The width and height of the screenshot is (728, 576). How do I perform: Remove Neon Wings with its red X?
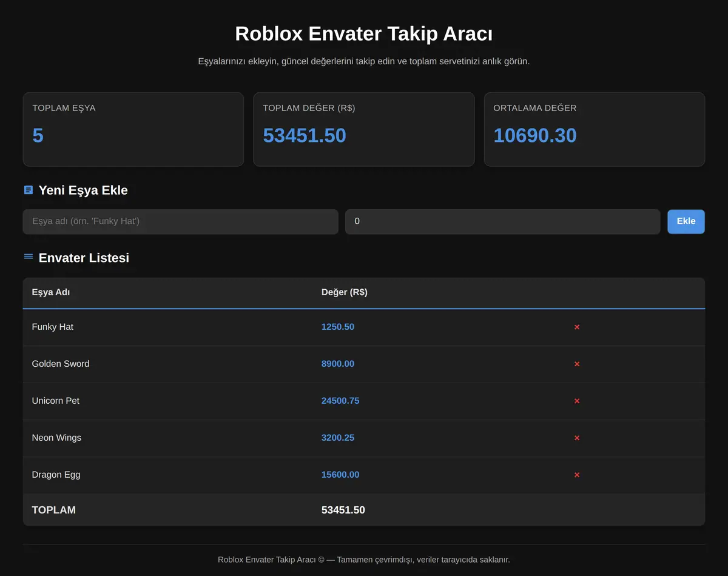[x=577, y=438]
